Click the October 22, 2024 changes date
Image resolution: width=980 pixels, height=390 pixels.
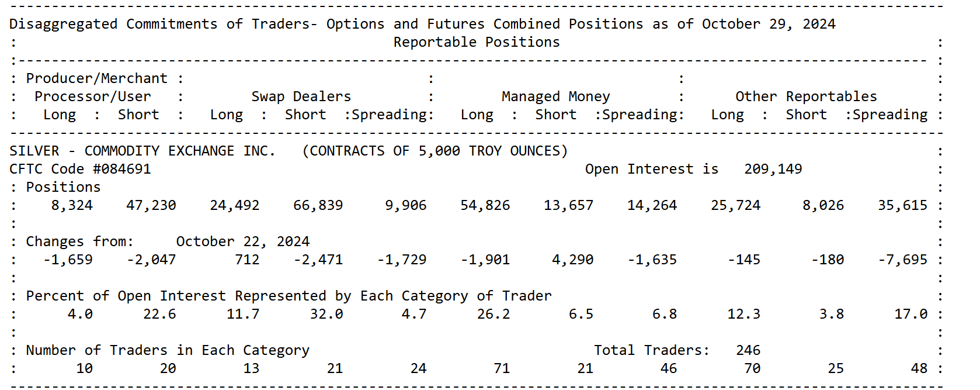click(x=242, y=241)
